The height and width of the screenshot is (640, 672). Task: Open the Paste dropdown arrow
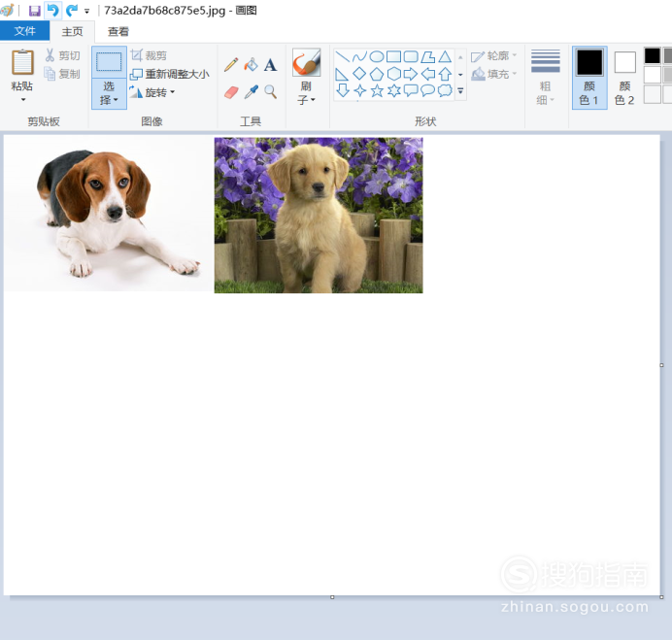coord(23,99)
